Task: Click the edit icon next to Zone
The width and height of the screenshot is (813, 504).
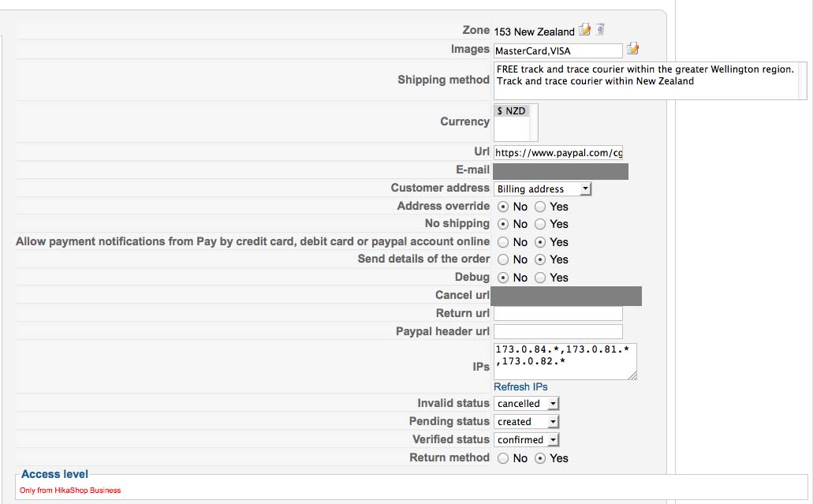Action: point(584,29)
